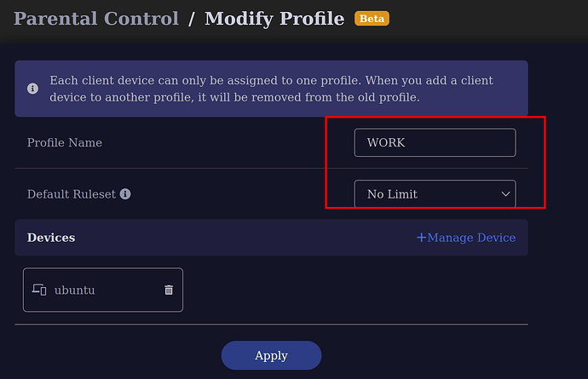Expand the ruleset dropdown chevron arrow
Screen dimensions: 588x379
pos(505,194)
